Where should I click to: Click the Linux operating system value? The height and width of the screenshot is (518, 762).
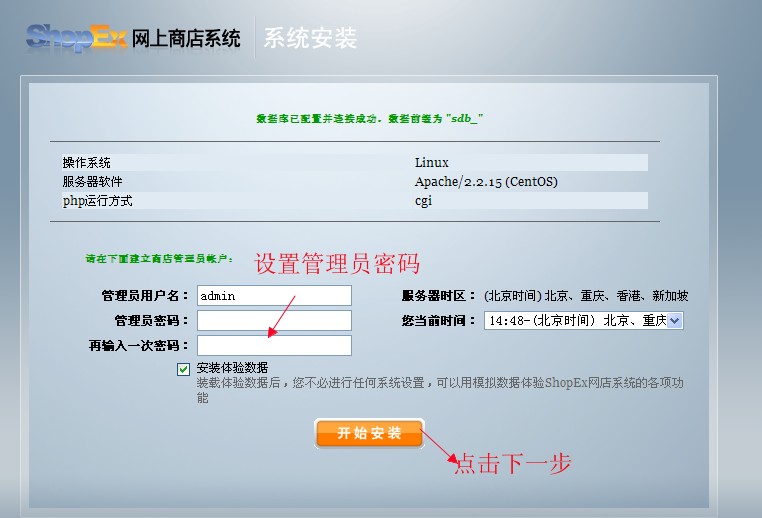coord(432,162)
